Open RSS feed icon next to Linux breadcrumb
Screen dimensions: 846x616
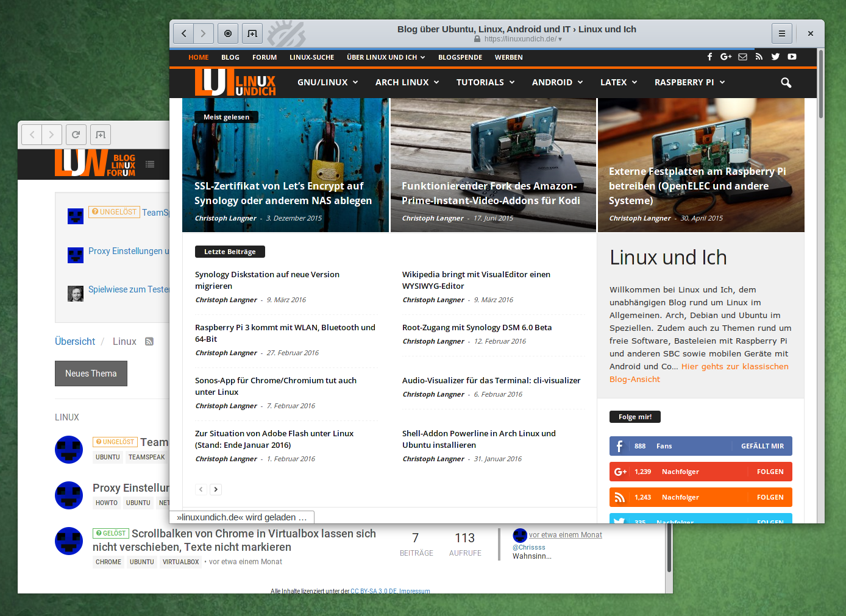click(x=149, y=342)
